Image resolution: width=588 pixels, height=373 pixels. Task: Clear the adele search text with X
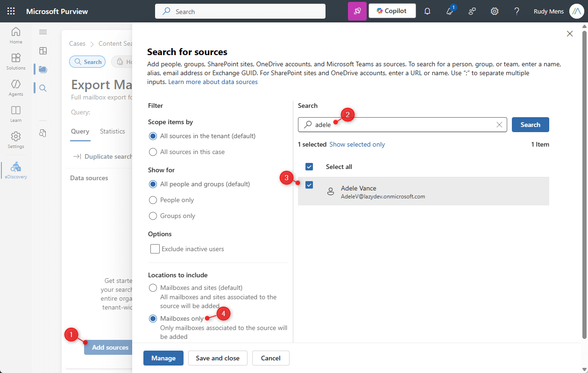coord(499,125)
